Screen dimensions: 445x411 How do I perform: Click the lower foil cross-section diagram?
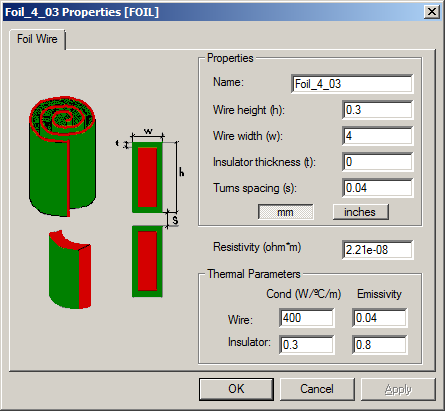click(147, 262)
